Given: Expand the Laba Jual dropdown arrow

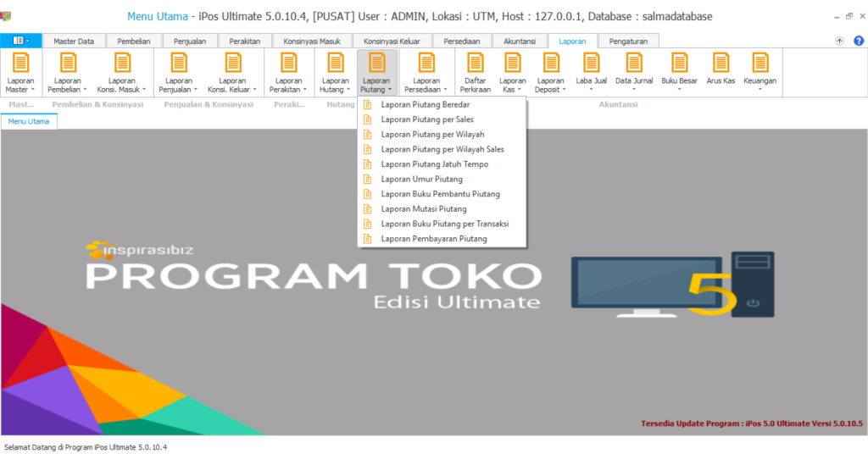Looking at the screenshot, I should tap(591, 90).
